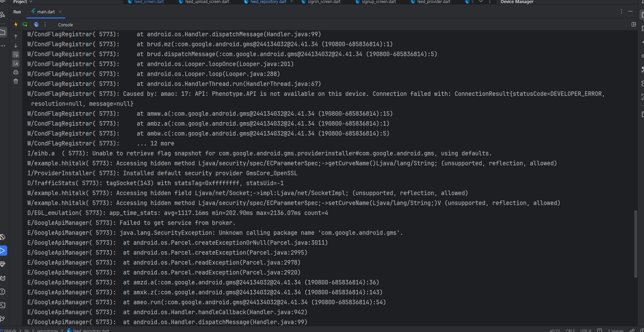Switch to the Console tab
The image size is (644, 332).
coord(65,25)
